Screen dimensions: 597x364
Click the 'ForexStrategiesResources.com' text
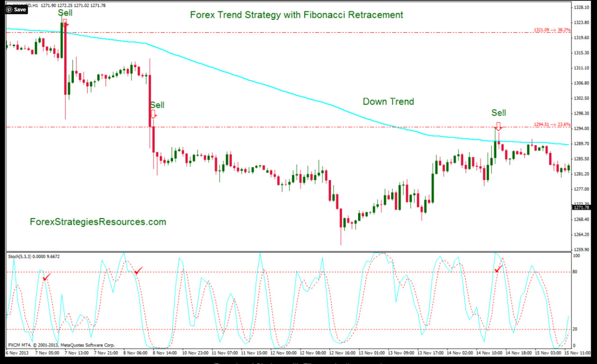coord(98,222)
